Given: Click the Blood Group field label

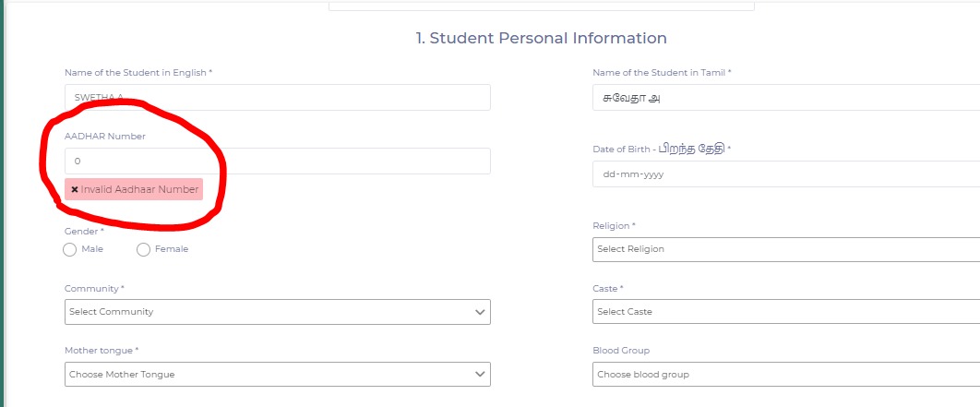Looking at the screenshot, I should pos(623,351).
